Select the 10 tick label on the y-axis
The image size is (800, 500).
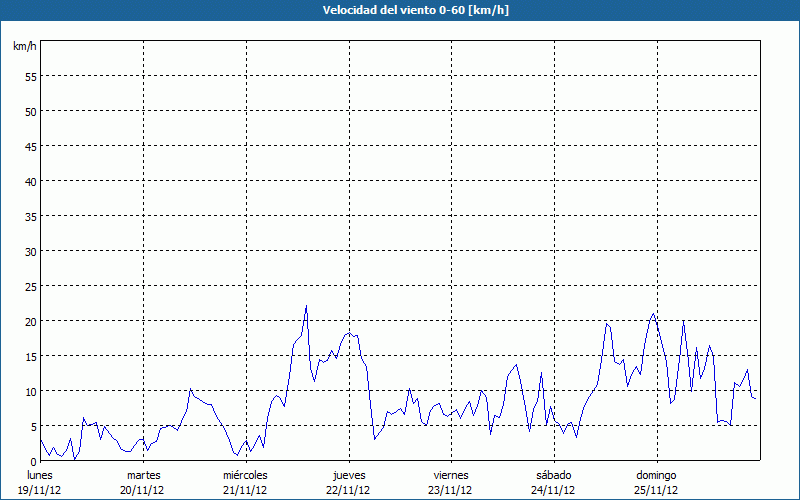[x=30, y=391]
